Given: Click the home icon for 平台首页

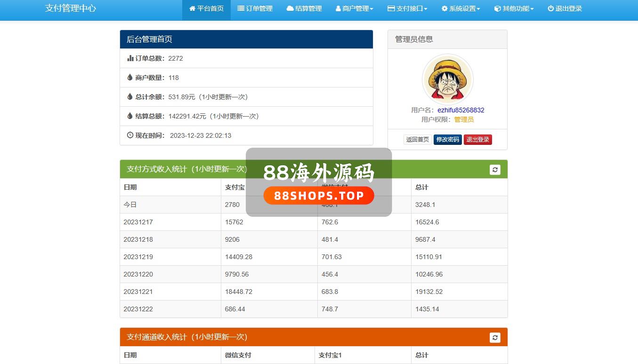Looking at the screenshot, I should [x=192, y=8].
